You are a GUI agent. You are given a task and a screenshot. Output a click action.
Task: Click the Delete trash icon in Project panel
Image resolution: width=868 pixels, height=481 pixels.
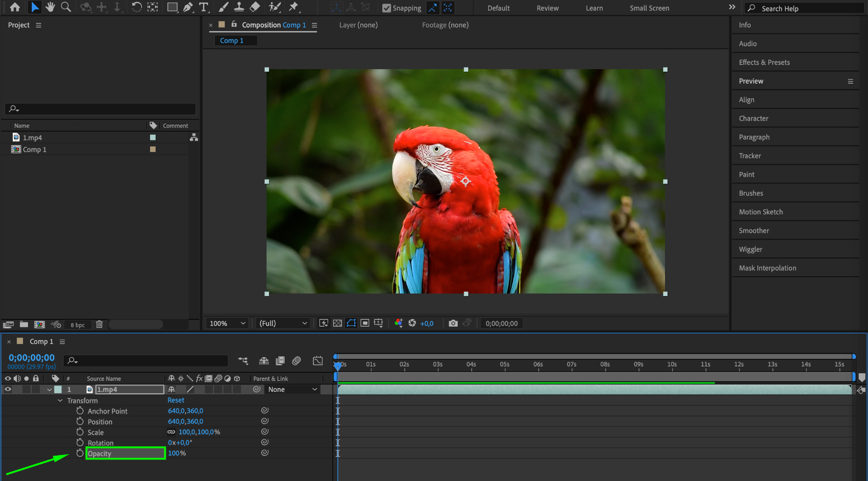coord(99,324)
